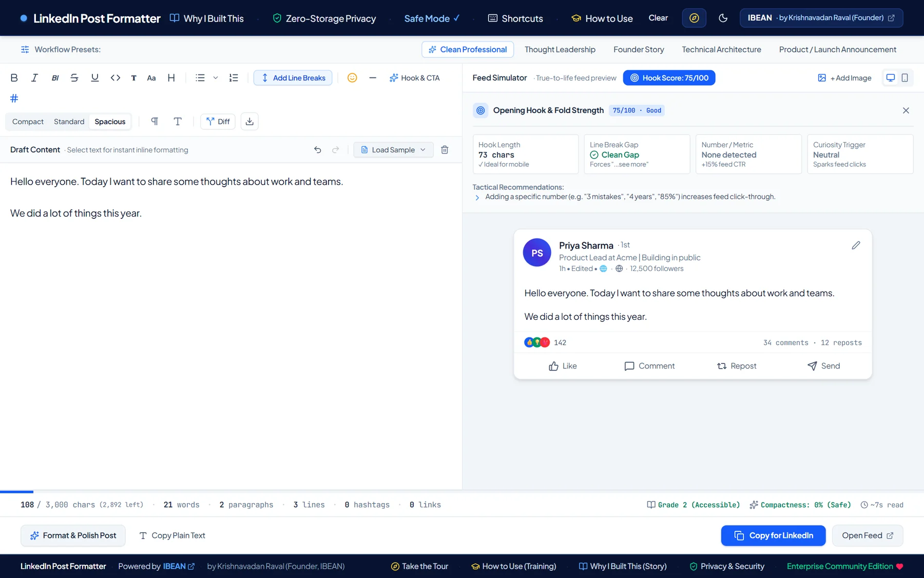Screen dimensions: 924x578
Task: Click the download export icon
Action: pos(249,122)
